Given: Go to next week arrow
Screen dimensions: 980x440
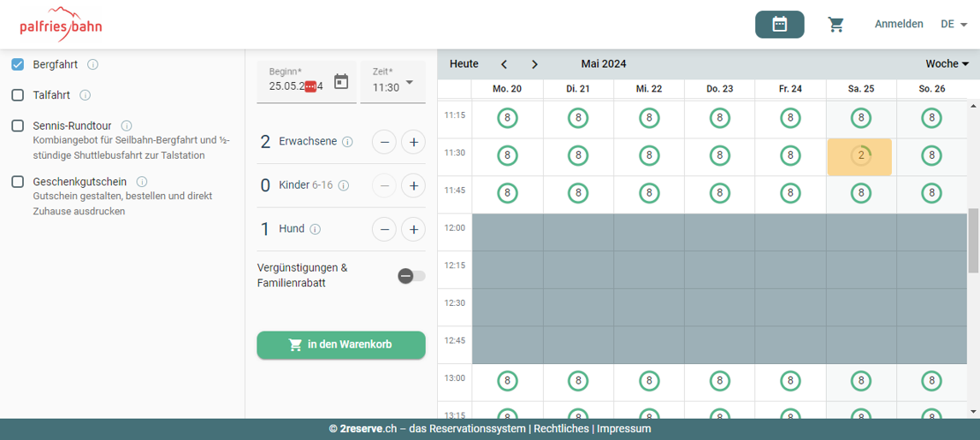Looking at the screenshot, I should pos(534,64).
